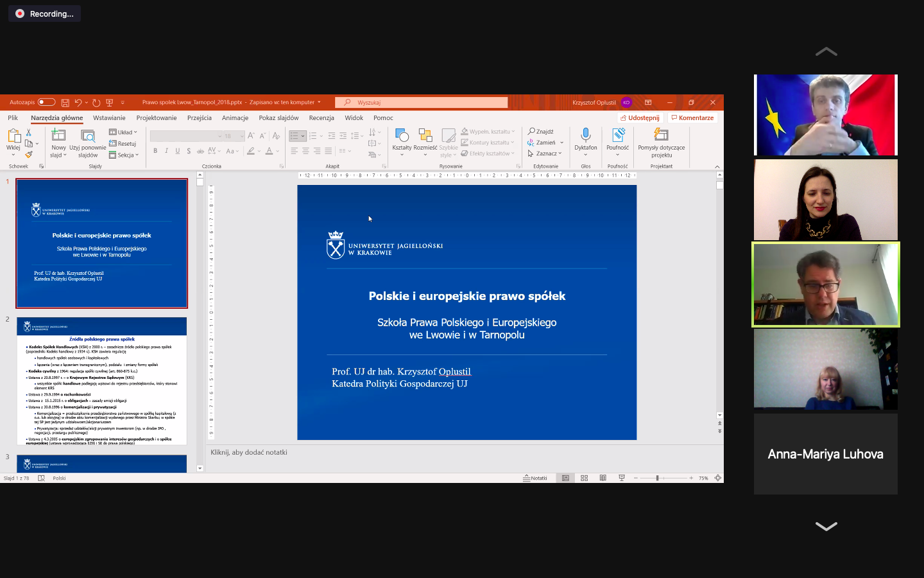The height and width of the screenshot is (578, 924).
Task: Open the Pomysły dotyczące projektu designer
Action: [662, 143]
